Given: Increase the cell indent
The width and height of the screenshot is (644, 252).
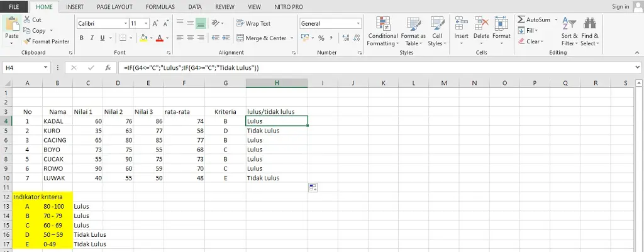Looking at the screenshot, I should point(226,38).
